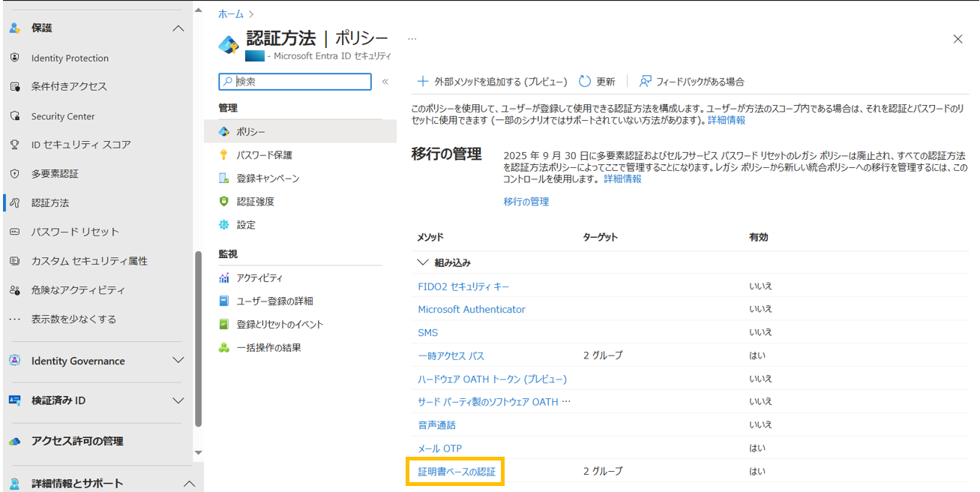980x492 pixels.
Task: Click the 一括操作の結果 icon
Action: tap(223, 347)
